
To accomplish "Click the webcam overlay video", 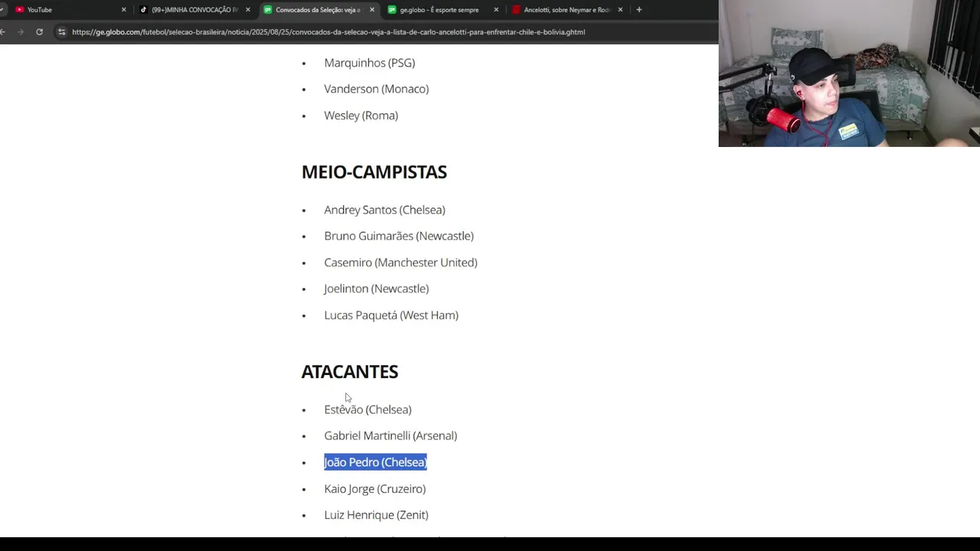I will [x=849, y=73].
